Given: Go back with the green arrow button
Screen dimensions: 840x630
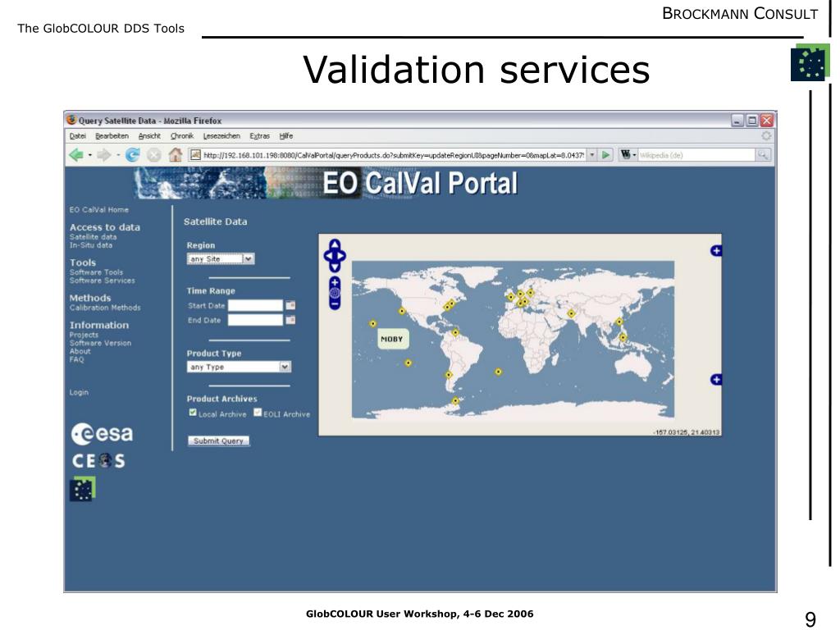Looking at the screenshot, I should [76, 155].
